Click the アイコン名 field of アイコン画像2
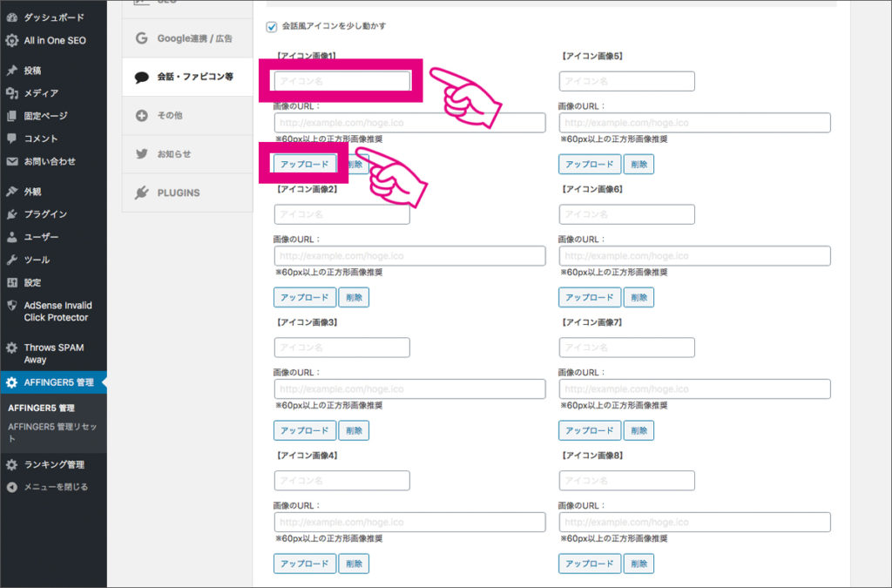The width and height of the screenshot is (892, 588). click(341, 213)
